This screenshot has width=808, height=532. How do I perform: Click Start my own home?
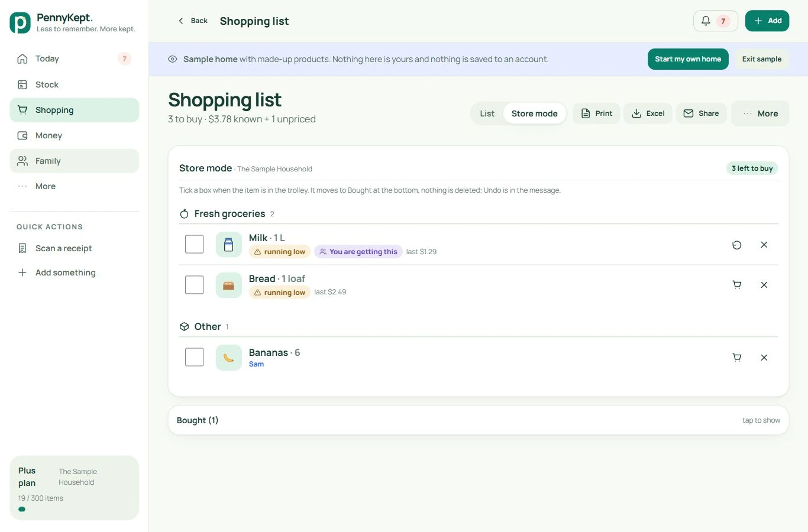click(x=688, y=59)
